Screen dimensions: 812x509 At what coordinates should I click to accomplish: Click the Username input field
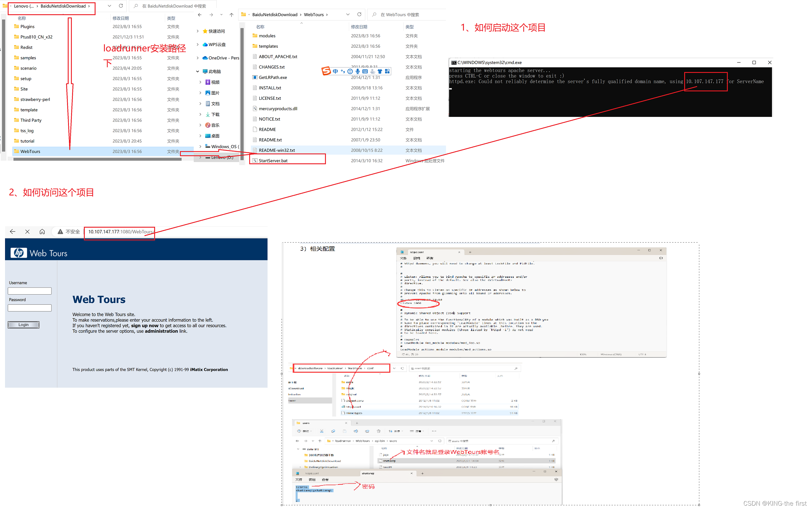[30, 291]
